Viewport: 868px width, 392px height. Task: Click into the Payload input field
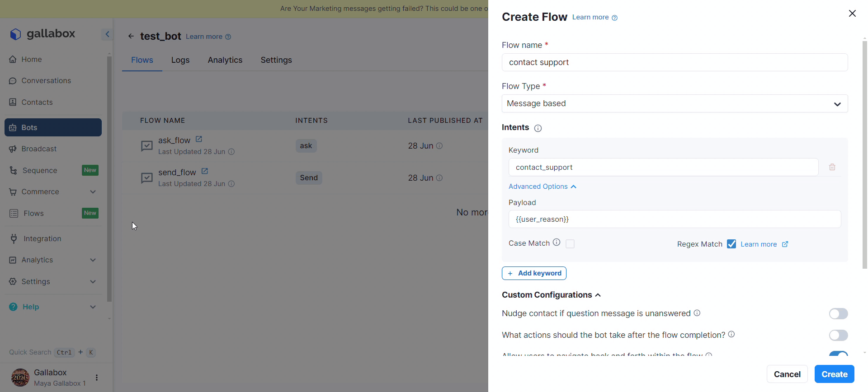[675, 219]
